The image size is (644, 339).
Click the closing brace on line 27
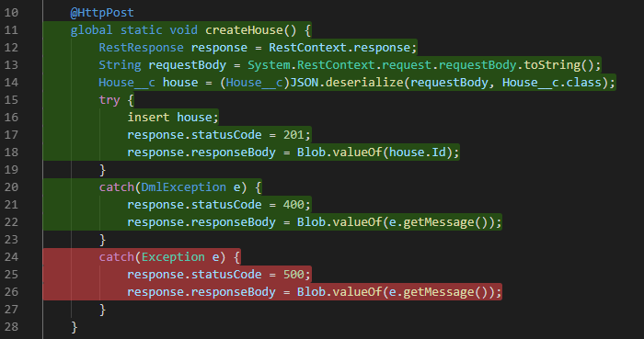click(x=102, y=310)
